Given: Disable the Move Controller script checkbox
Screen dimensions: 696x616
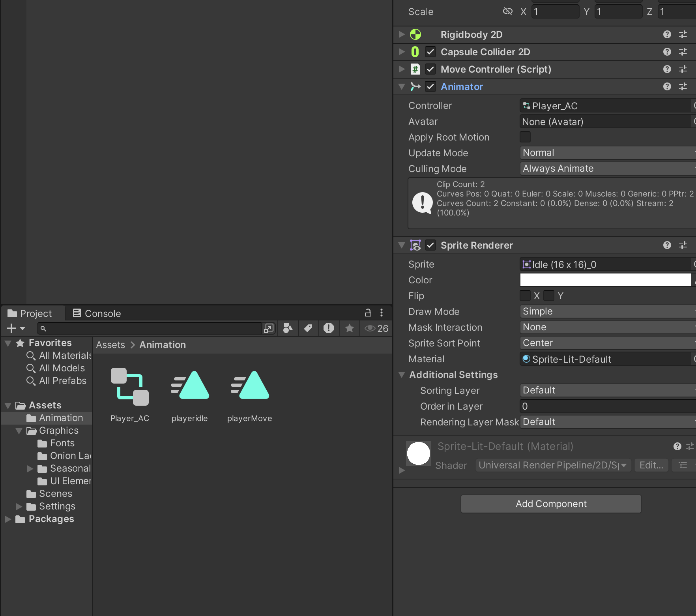Looking at the screenshot, I should [430, 69].
